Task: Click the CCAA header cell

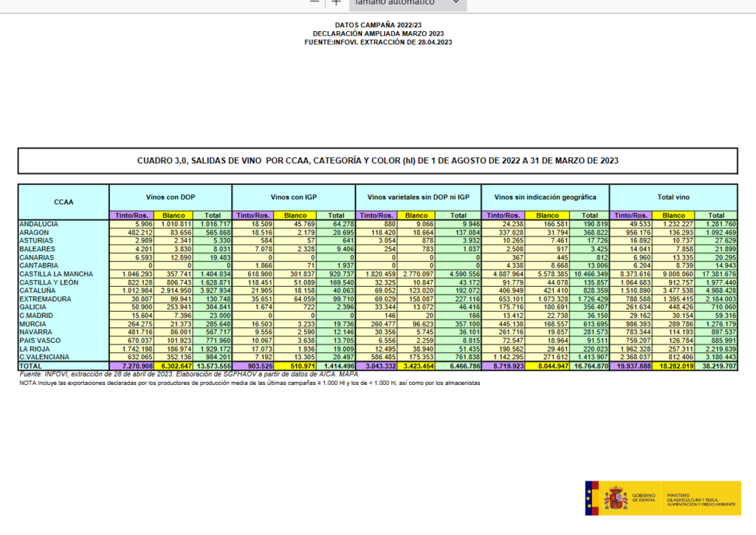Action: (x=63, y=201)
